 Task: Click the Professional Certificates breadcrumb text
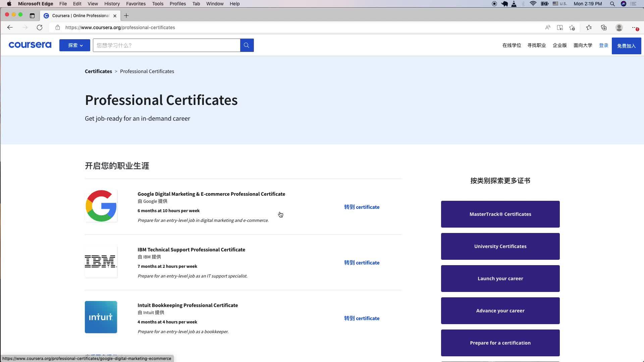click(x=147, y=71)
